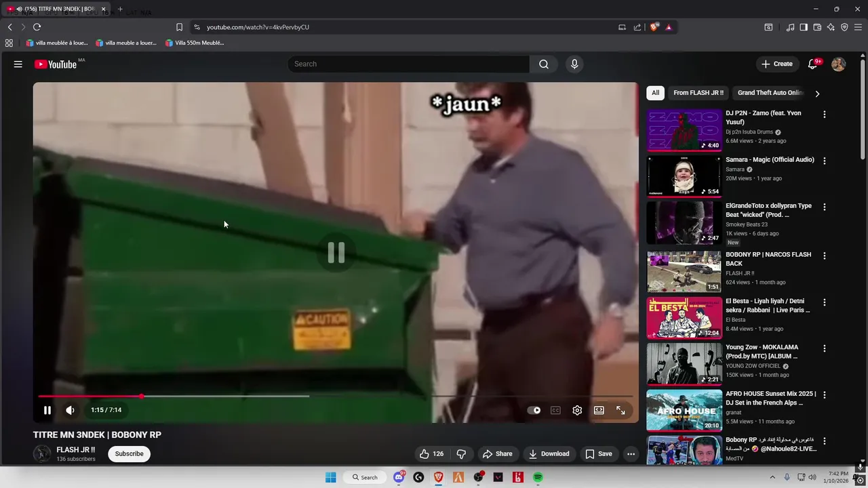Open options for DJ P2N - Zamo video
This screenshot has height=488, width=868.
coord(825,115)
